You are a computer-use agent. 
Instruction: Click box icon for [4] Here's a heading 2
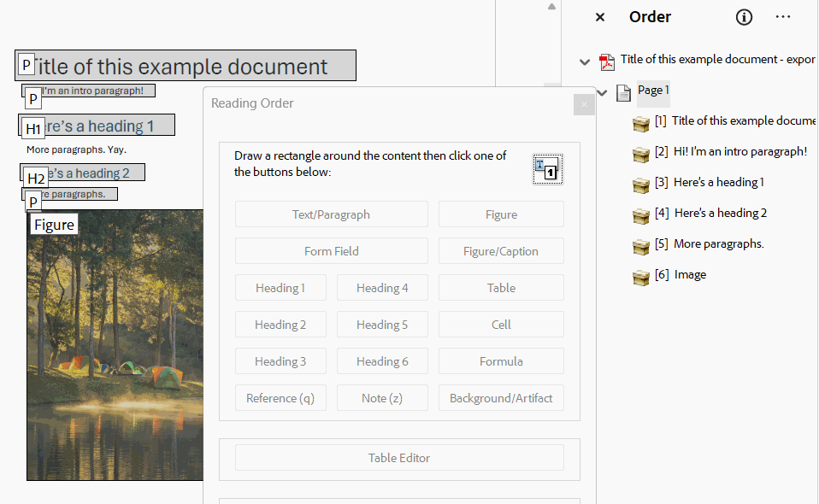point(641,216)
